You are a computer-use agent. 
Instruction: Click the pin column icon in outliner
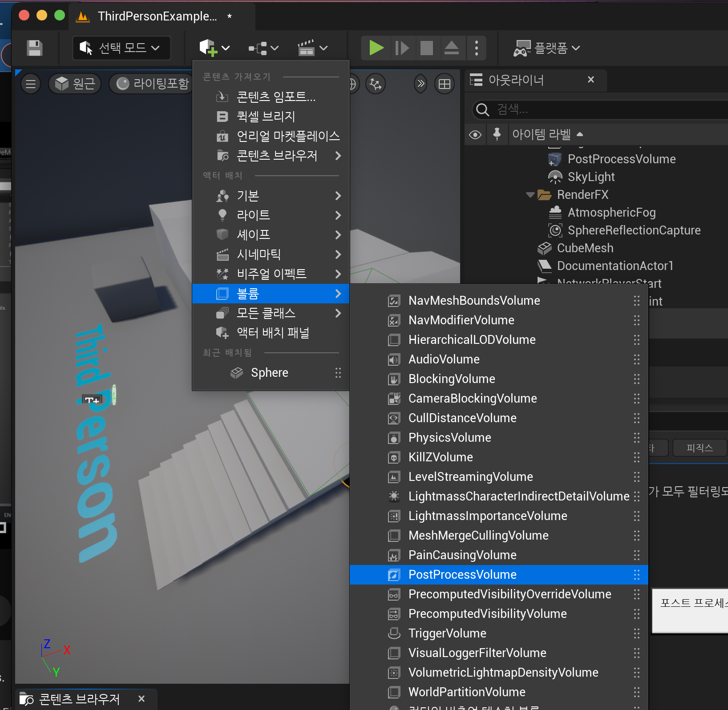[497, 134]
